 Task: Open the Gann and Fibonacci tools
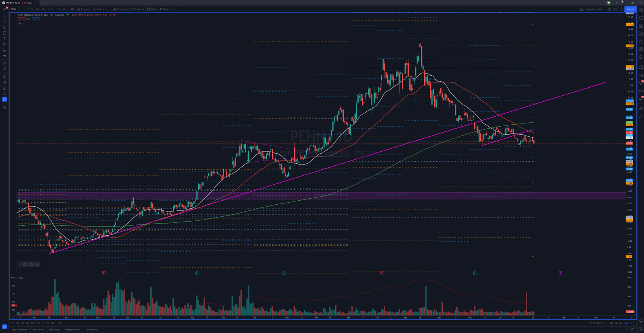pos(4,27)
